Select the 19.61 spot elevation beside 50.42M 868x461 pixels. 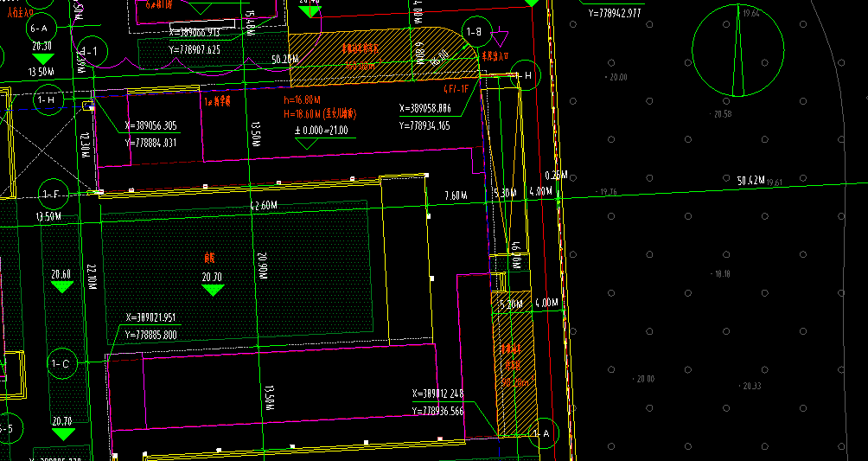(x=775, y=182)
